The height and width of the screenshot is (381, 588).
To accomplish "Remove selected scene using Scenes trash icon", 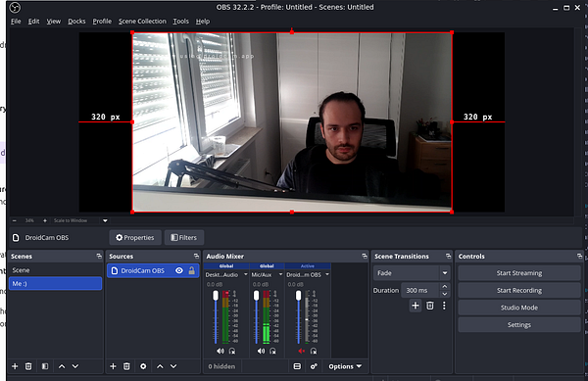I will coord(28,366).
